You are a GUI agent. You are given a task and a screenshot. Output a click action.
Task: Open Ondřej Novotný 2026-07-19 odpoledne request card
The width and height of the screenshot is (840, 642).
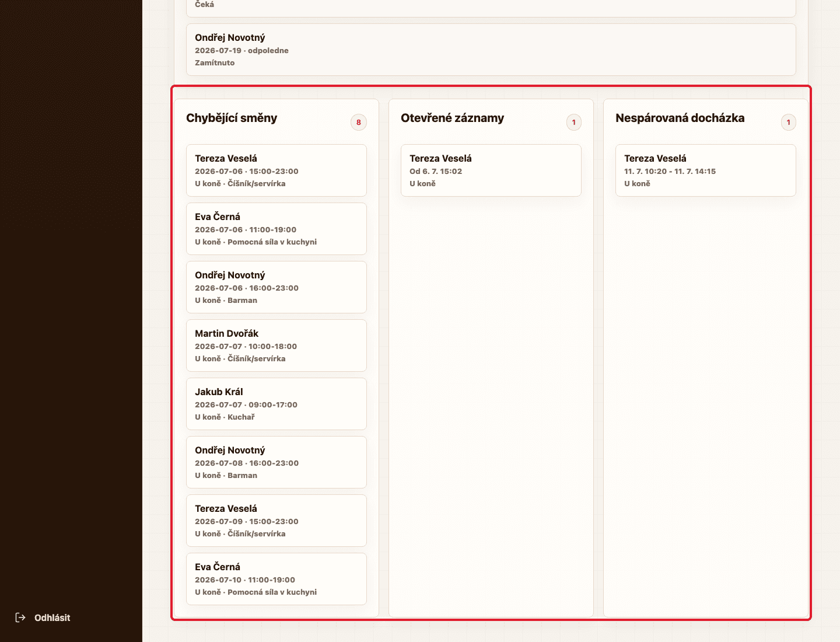click(491, 50)
